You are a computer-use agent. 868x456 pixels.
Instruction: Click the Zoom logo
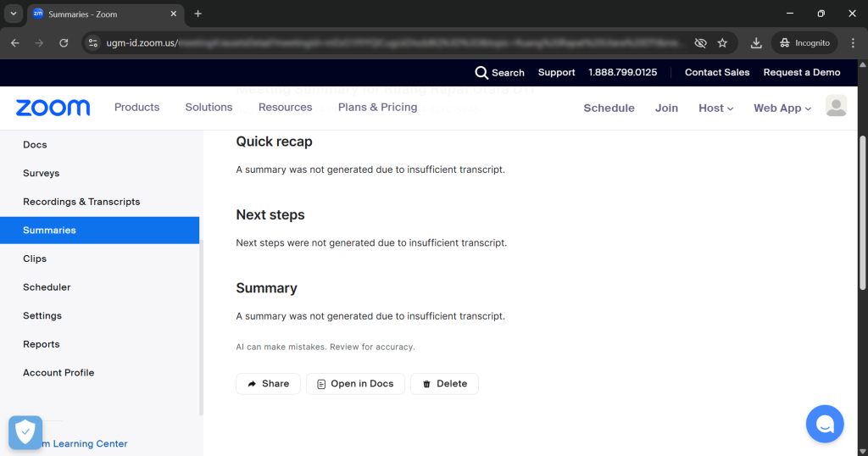[x=53, y=108]
